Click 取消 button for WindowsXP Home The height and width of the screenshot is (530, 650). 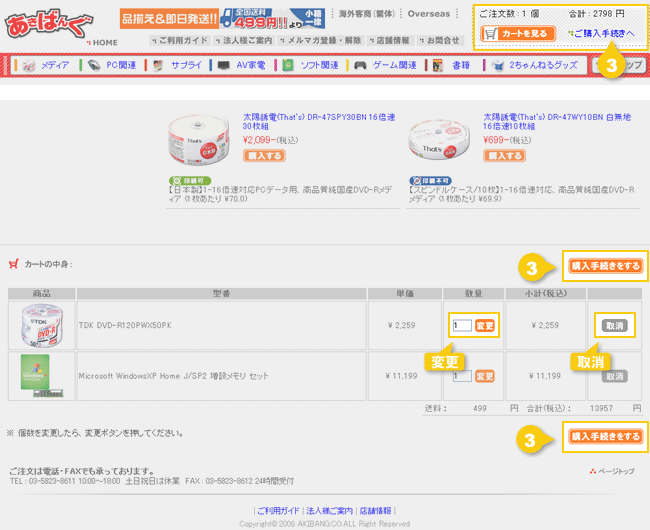(615, 376)
